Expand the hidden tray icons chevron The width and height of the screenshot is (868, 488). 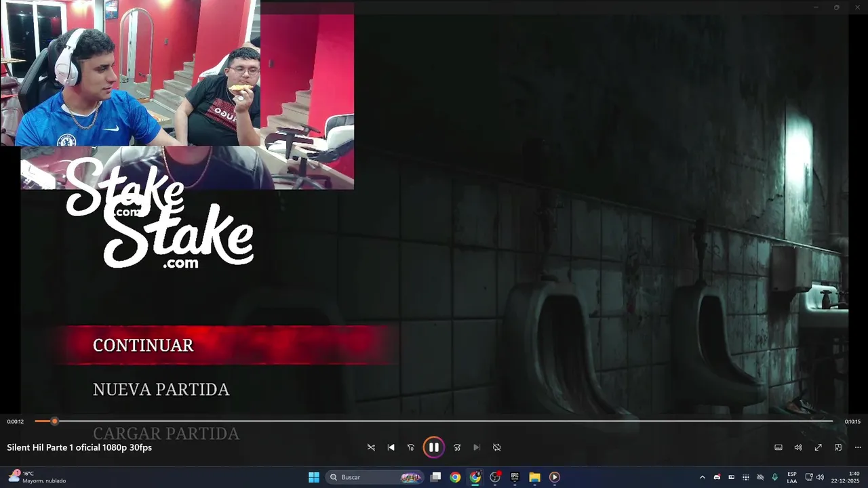coord(702,477)
